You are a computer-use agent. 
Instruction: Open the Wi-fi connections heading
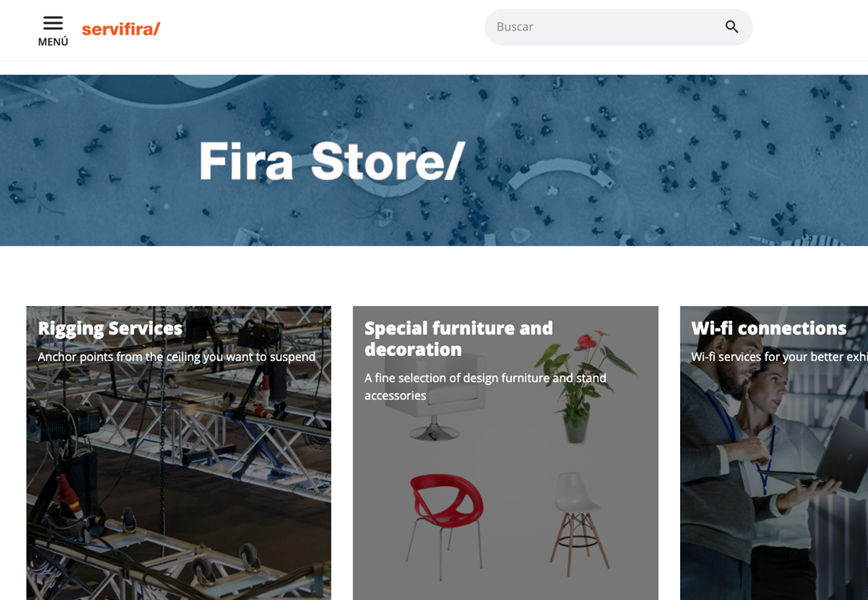(769, 328)
